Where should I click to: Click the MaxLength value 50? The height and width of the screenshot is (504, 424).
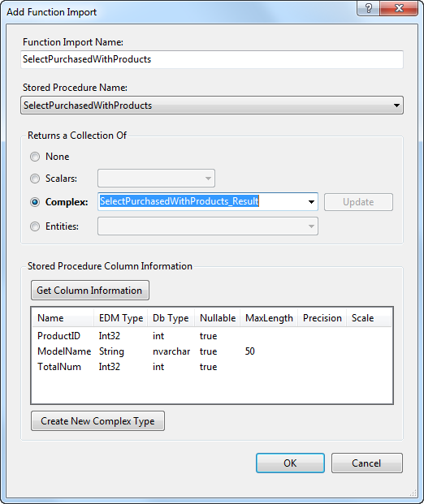pos(249,351)
